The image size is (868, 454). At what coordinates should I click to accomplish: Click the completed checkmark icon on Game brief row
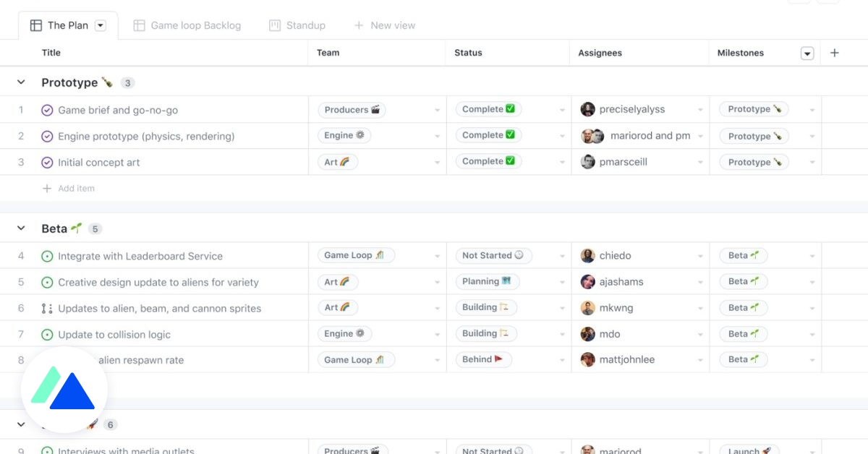coord(46,109)
